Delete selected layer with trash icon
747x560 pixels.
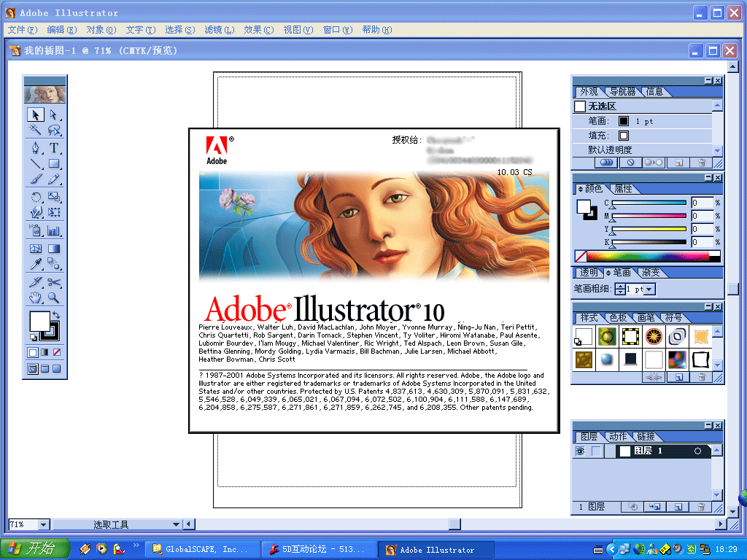[x=701, y=507]
